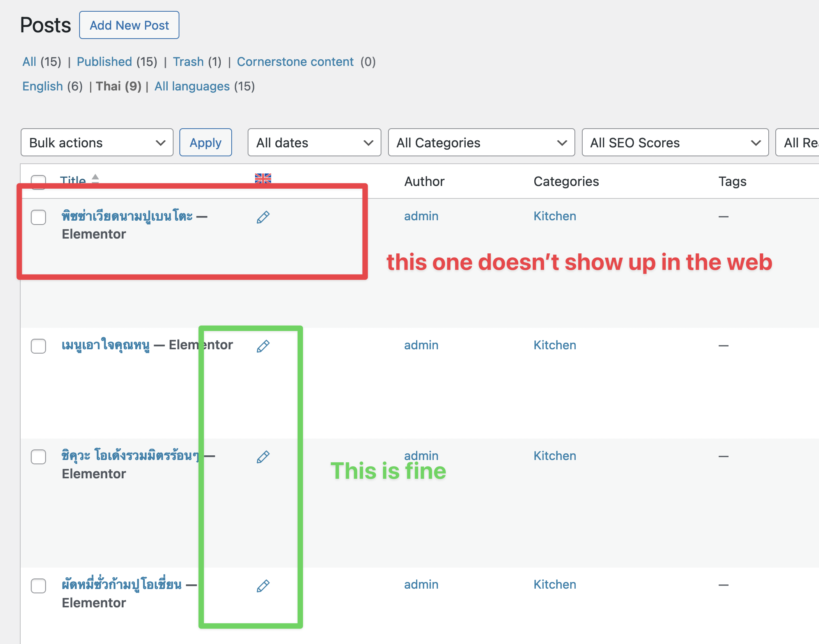Open the Bulk actions dropdown
This screenshot has width=819, height=644.
click(97, 143)
